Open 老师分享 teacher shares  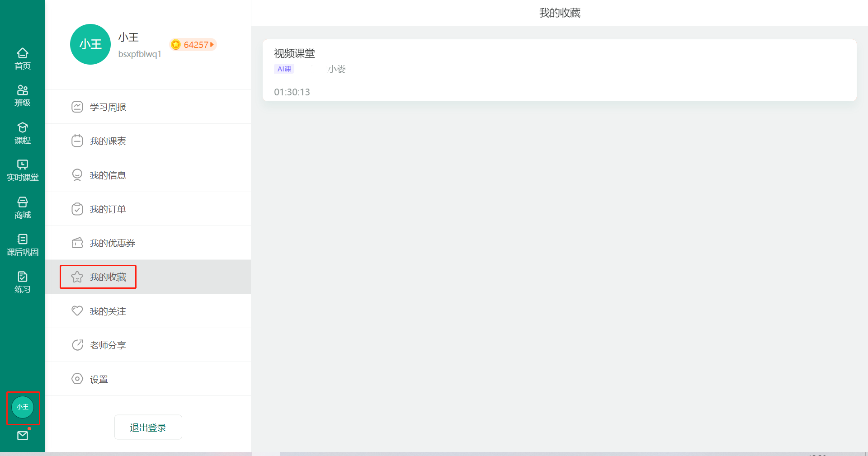click(108, 345)
